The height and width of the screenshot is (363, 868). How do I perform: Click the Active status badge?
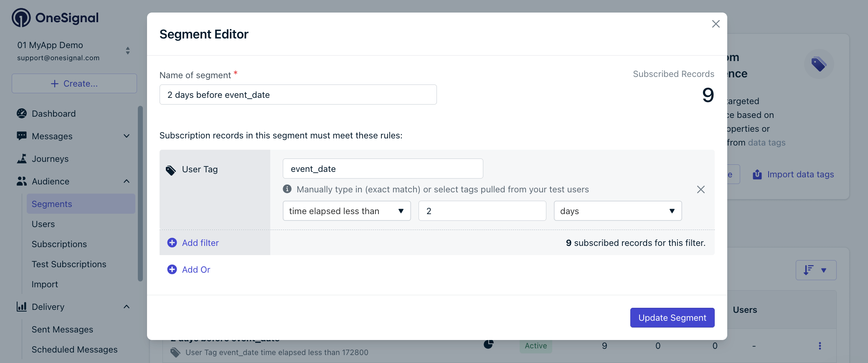(536, 346)
